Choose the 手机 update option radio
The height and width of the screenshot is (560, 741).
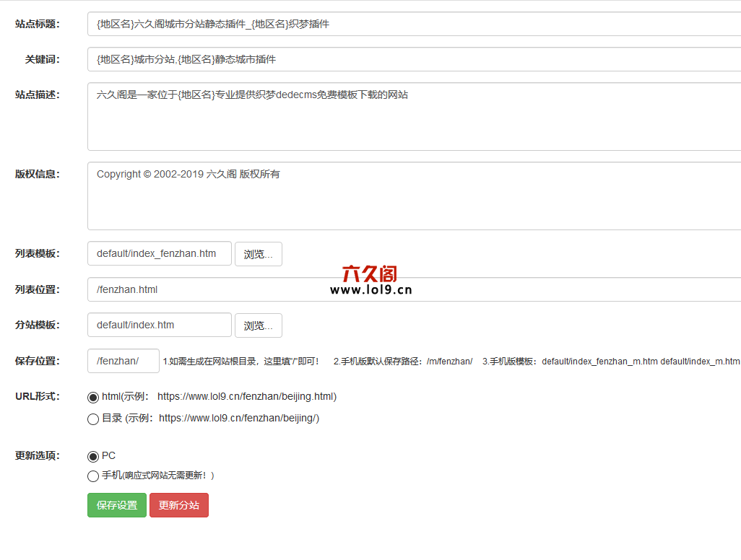tap(93, 476)
